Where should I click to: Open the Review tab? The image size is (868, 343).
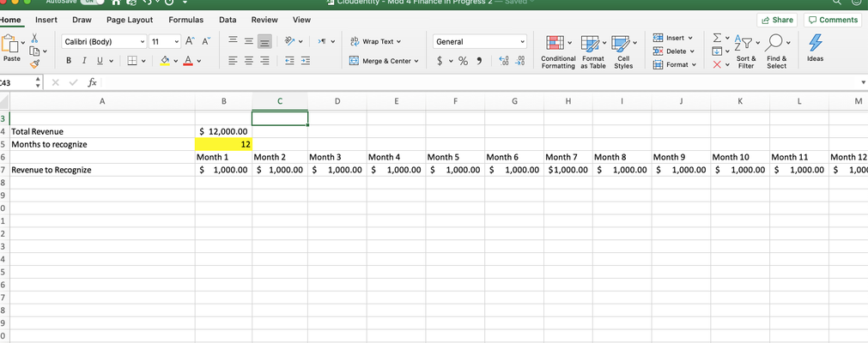coord(264,20)
